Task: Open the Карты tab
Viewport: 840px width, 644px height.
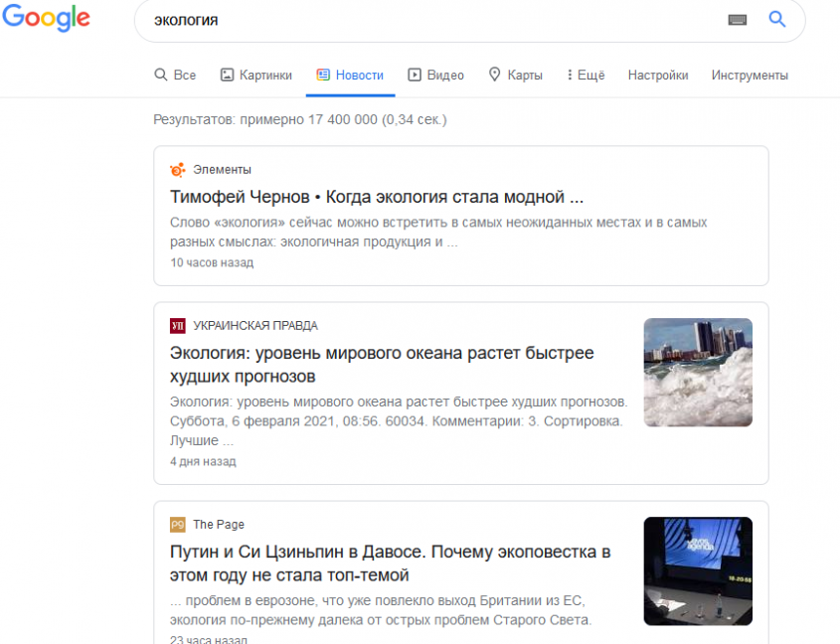Action: (515, 76)
